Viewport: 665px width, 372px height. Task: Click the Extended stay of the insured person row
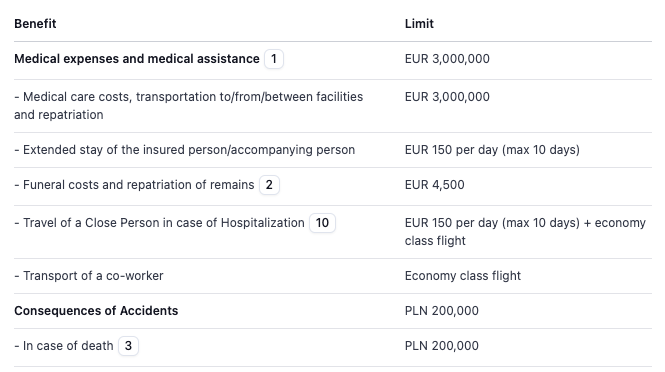(333, 150)
